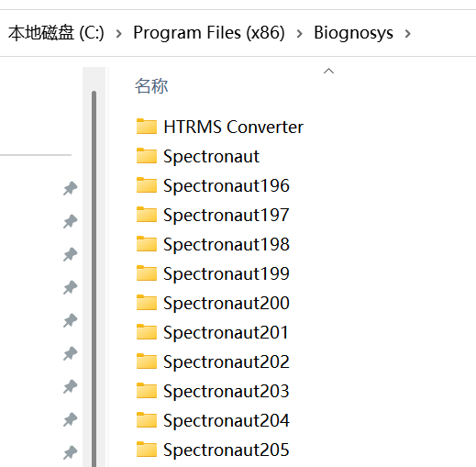Expand the chevron after 本地磁盘 (C:)
476x467 pixels.
click(119, 33)
